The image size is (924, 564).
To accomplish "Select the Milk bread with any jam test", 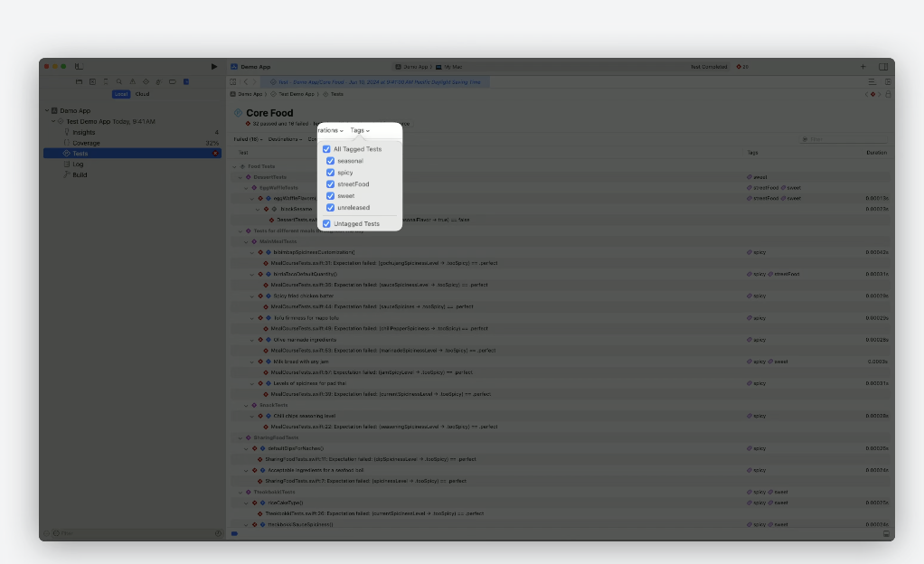I will (561, 362).
